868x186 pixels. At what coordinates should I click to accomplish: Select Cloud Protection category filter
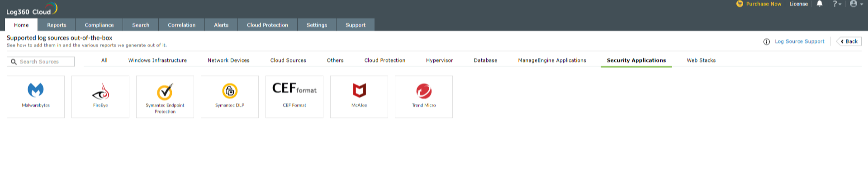[385, 60]
